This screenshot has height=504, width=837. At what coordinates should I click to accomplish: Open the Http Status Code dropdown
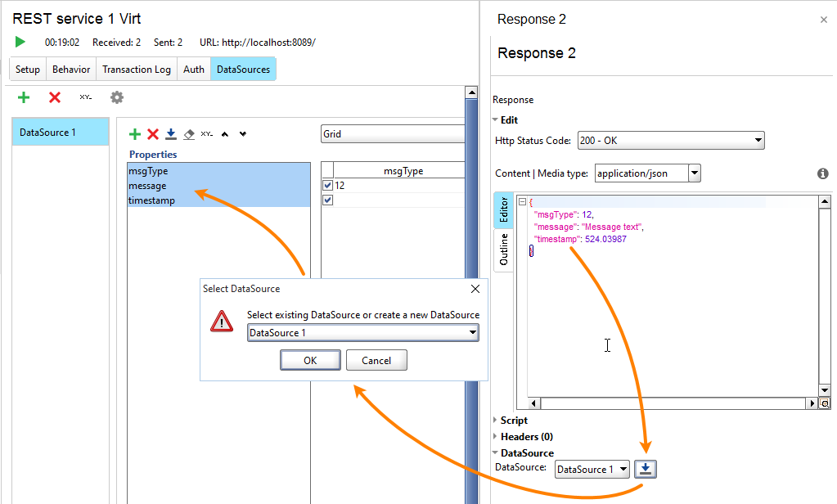(x=757, y=140)
